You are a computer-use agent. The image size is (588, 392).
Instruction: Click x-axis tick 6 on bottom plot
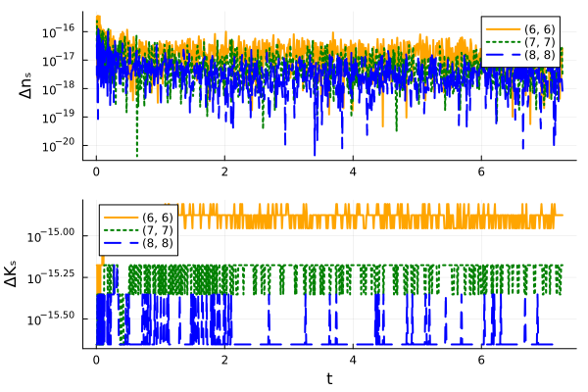481,361
